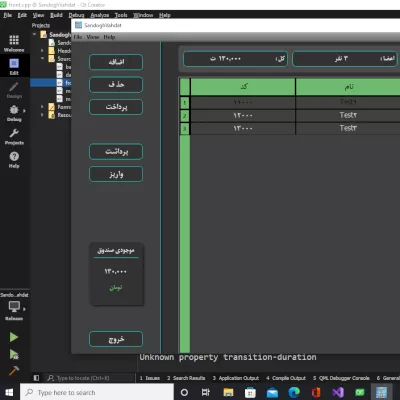Screen dimensions: 400x400
Task: Click the Test۳ name cell in row 3
Action: click(x=348, y=128)
